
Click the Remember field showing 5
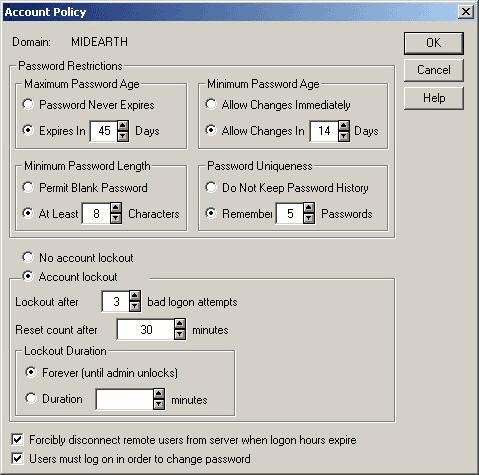click(x=290, y=213)
